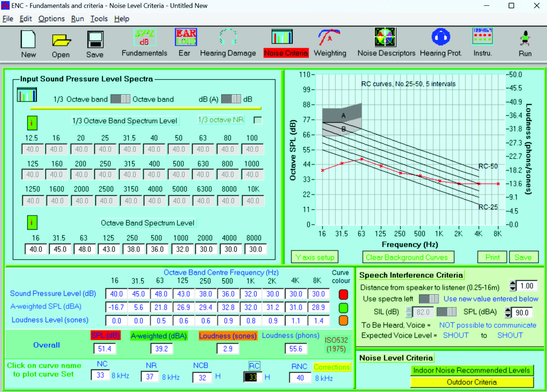547x392 pixels.
Task: Increase the distance from speaker stepper
Action: [x=513, y=283]
